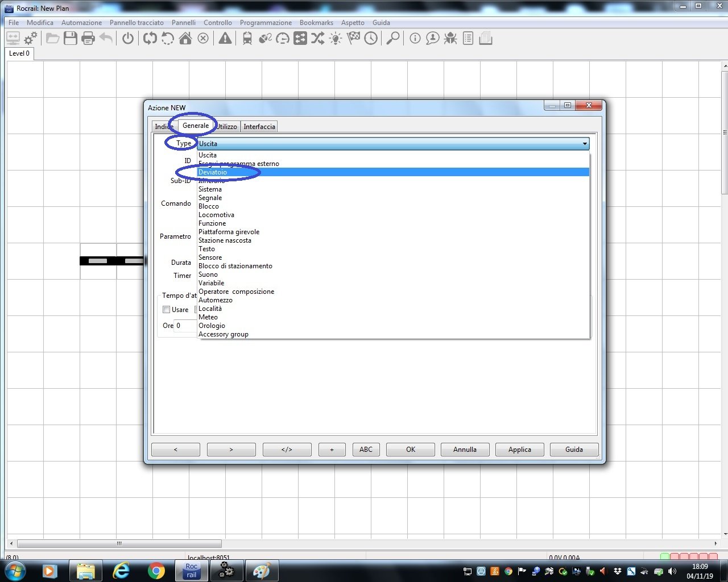Pick Locomotiva from the type list

pyautogui.click(x=216, y=215)
